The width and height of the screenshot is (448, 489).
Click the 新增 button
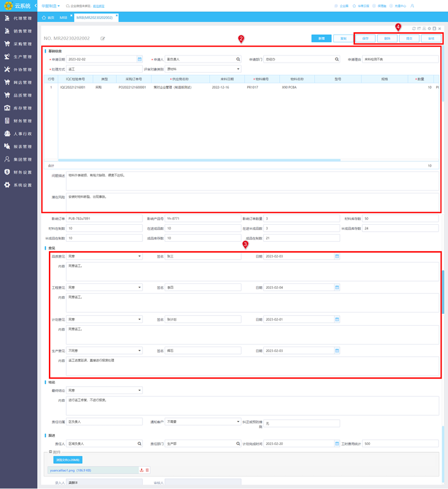pos(321,38)
